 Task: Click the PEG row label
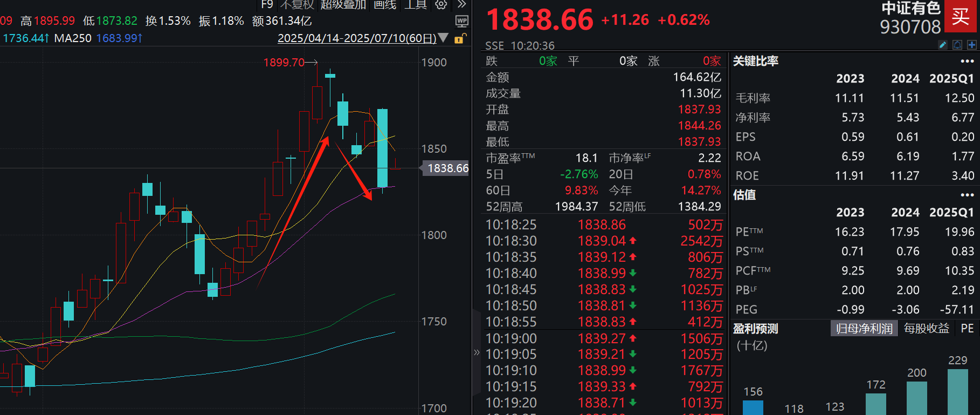[x=747, y=310]
